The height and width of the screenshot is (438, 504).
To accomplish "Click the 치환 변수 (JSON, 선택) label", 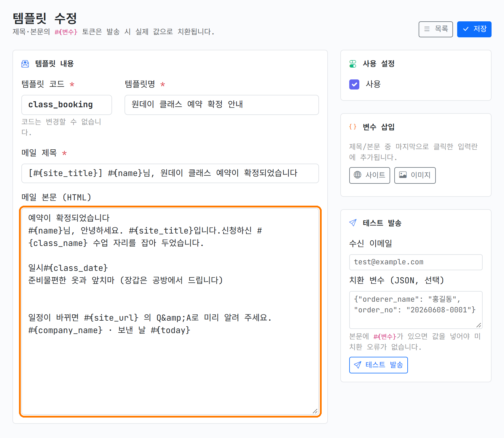I will pyautogui.click(x=396, y=280).
